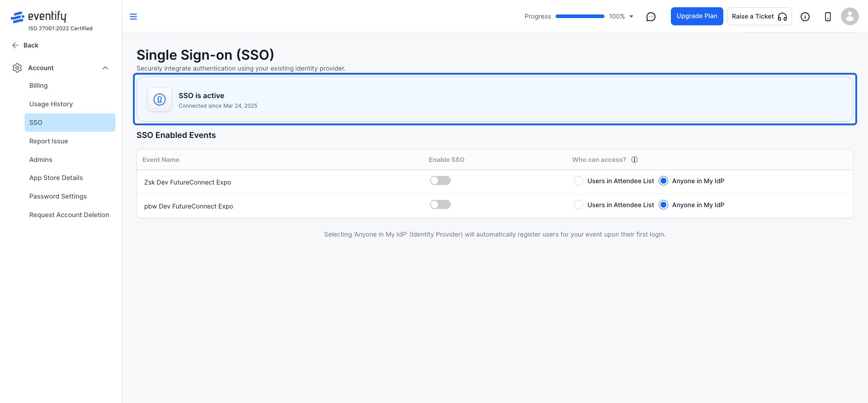Click the ISO 27001:2022 Certified label

(x=61, y=28)
